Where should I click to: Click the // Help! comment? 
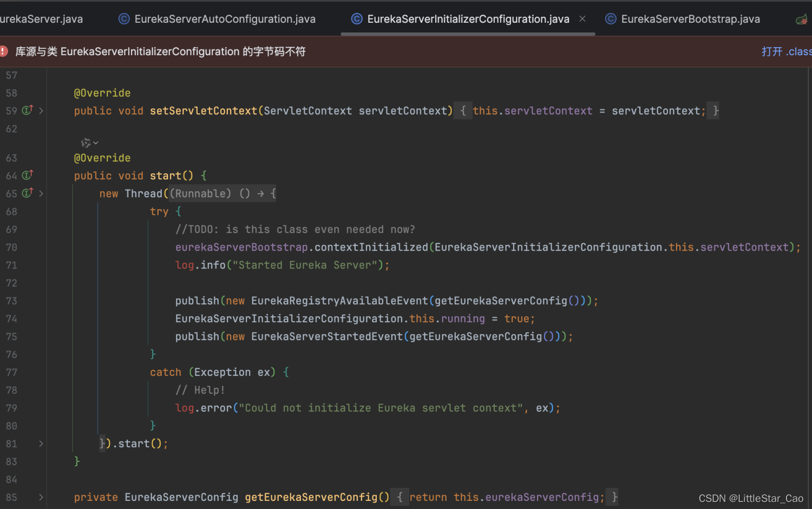pos(200,390)
